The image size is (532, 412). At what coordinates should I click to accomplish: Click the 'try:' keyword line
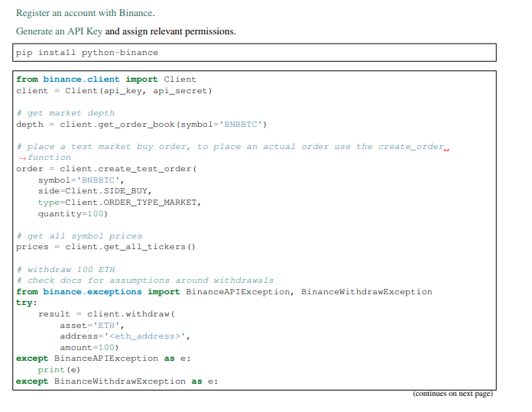(x=27, y=303)
